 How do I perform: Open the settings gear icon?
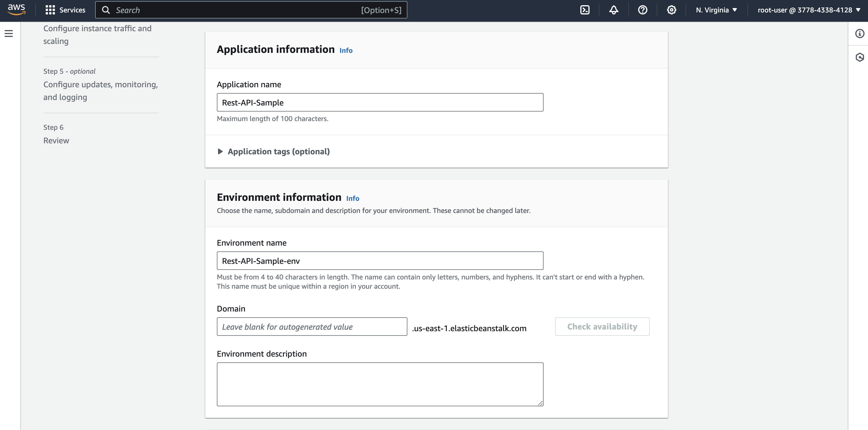click(x=671, y=10)
